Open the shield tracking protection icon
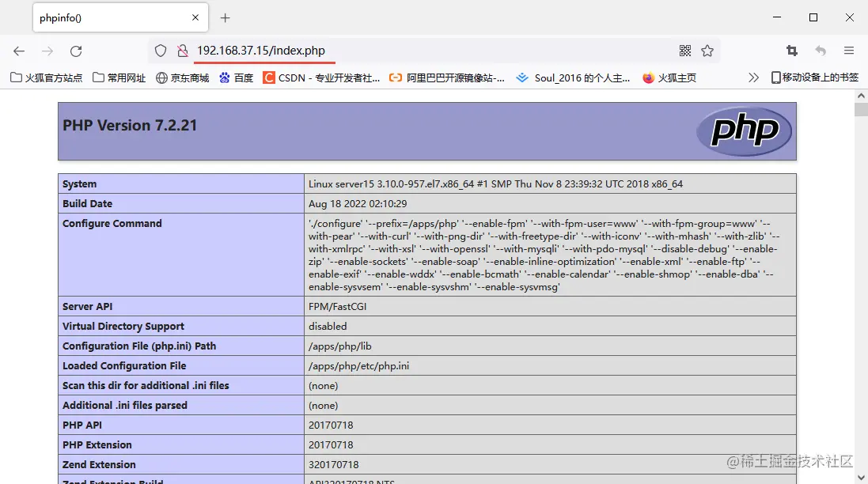 [x=161, y=51]
